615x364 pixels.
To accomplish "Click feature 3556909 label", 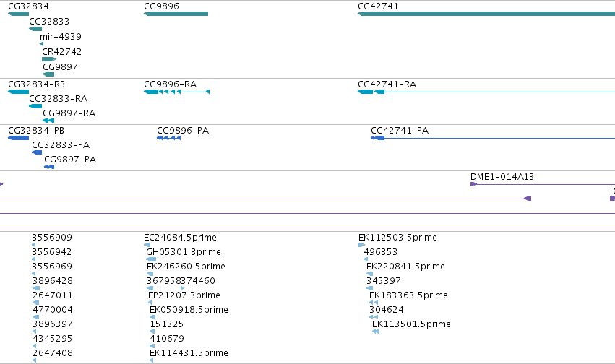I will [x=52, y=238].
